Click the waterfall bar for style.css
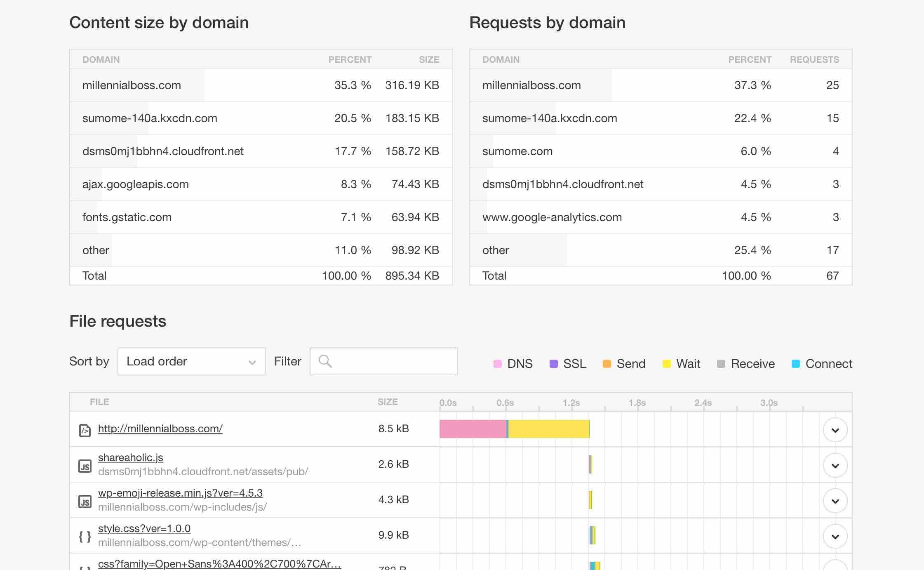 [592, 535]
